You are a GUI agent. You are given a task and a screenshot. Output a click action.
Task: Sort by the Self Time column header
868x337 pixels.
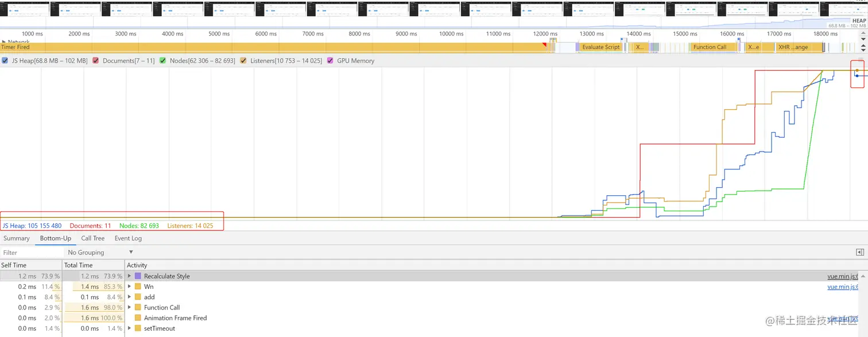coord(30,265)
